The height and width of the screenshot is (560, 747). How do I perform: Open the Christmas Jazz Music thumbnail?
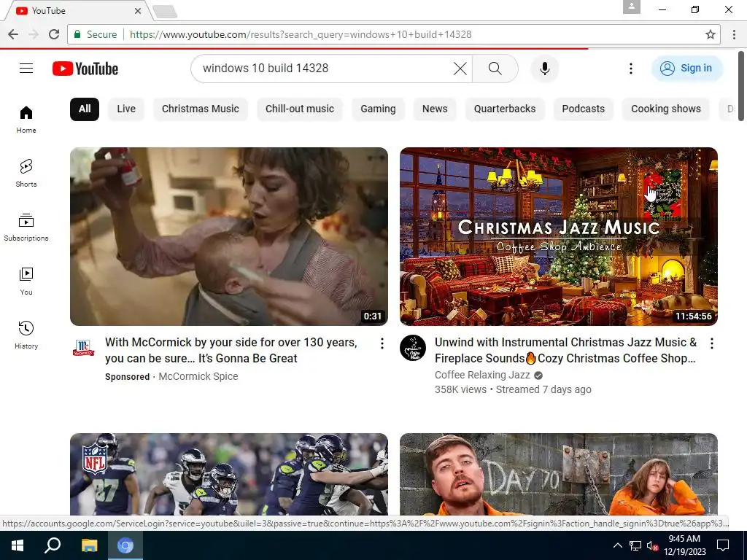click(x=558, y=237)
